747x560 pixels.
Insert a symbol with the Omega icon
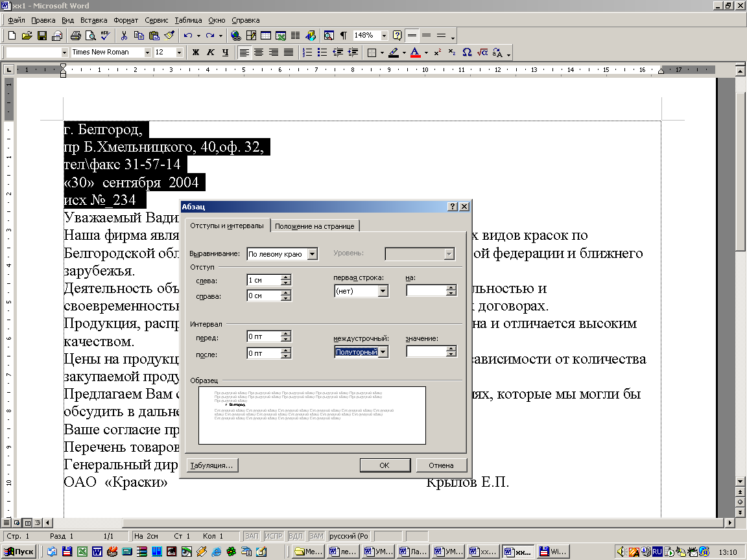467,52
